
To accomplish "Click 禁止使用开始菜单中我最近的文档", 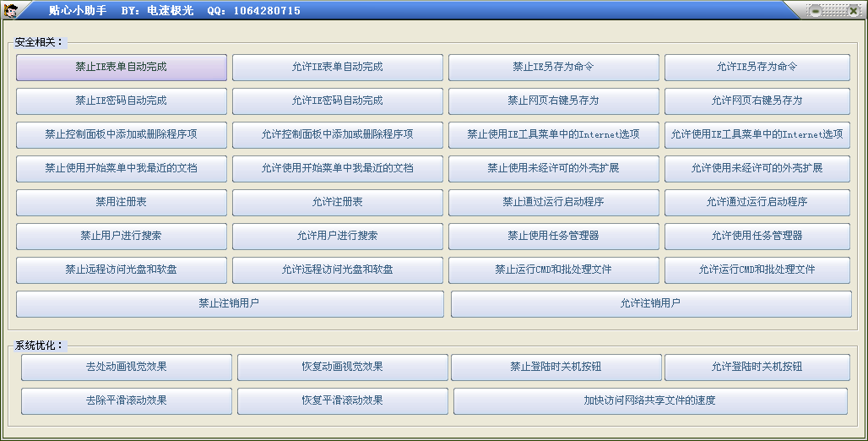I will pyautogui.click(x=122, y=169).
